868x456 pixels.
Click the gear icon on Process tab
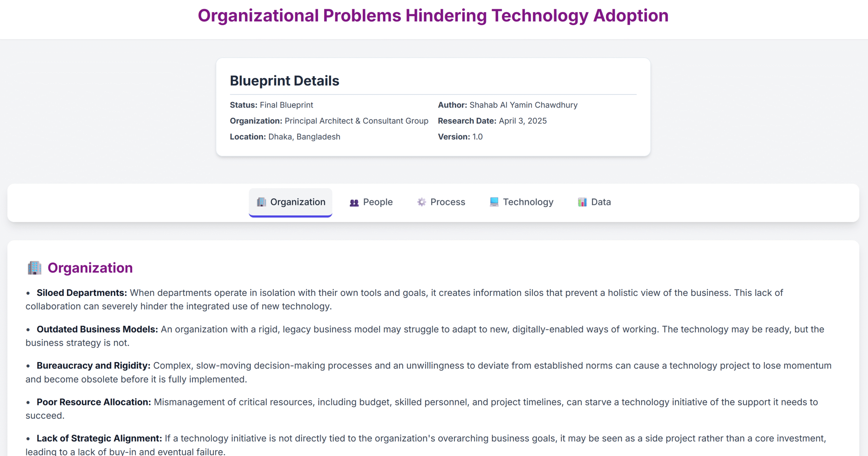[x=421, y=202]
